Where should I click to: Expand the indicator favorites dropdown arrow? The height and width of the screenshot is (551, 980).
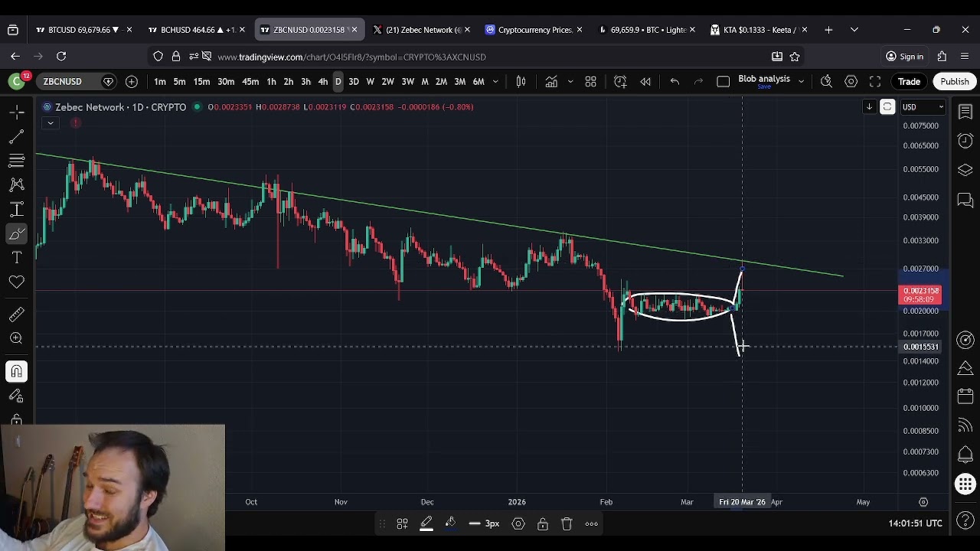pyautogui.click(x=570, y=81)
